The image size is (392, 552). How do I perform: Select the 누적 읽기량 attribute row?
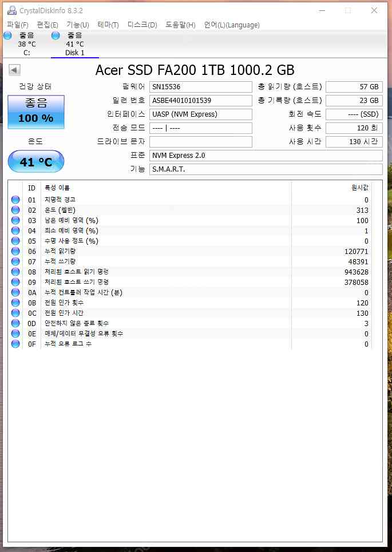click(190, 251)
